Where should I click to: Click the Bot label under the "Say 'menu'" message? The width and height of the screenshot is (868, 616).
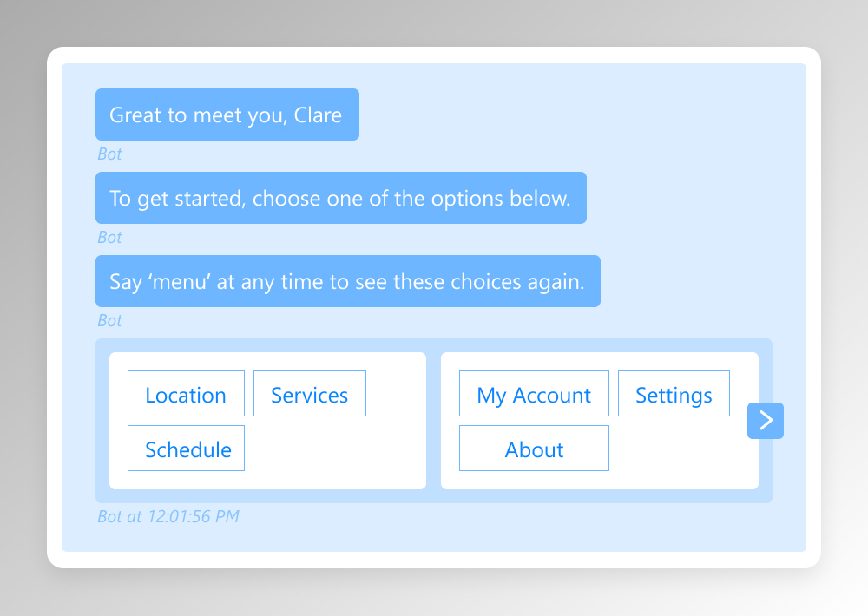coord(109,321)
